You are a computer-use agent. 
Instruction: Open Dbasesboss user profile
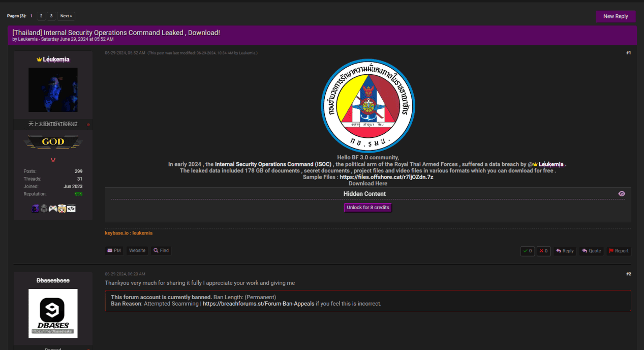coord(53,280)
